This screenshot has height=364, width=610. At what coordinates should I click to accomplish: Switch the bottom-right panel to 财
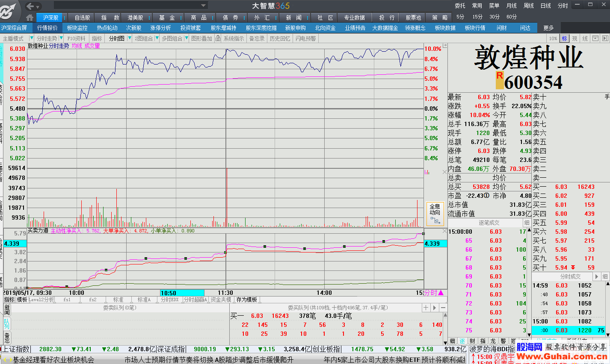(473, 341)
